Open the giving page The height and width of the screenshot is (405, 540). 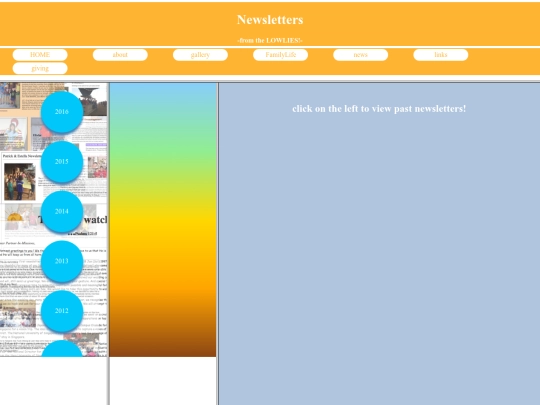pos(40,68)
